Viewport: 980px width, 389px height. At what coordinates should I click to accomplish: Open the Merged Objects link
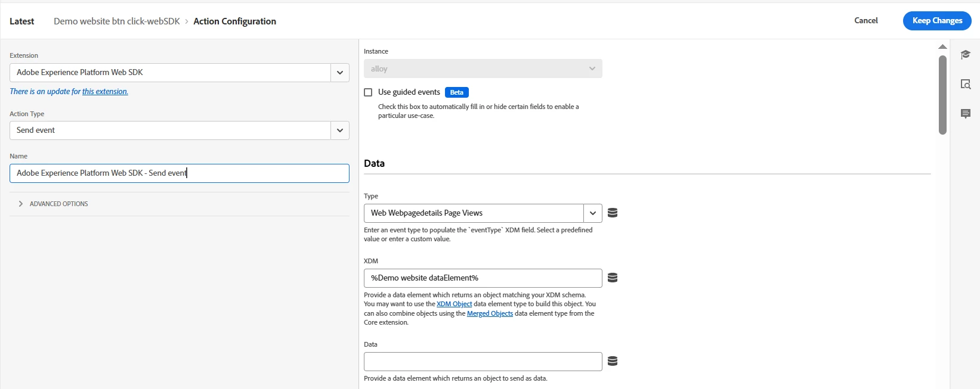pos(490,313)
